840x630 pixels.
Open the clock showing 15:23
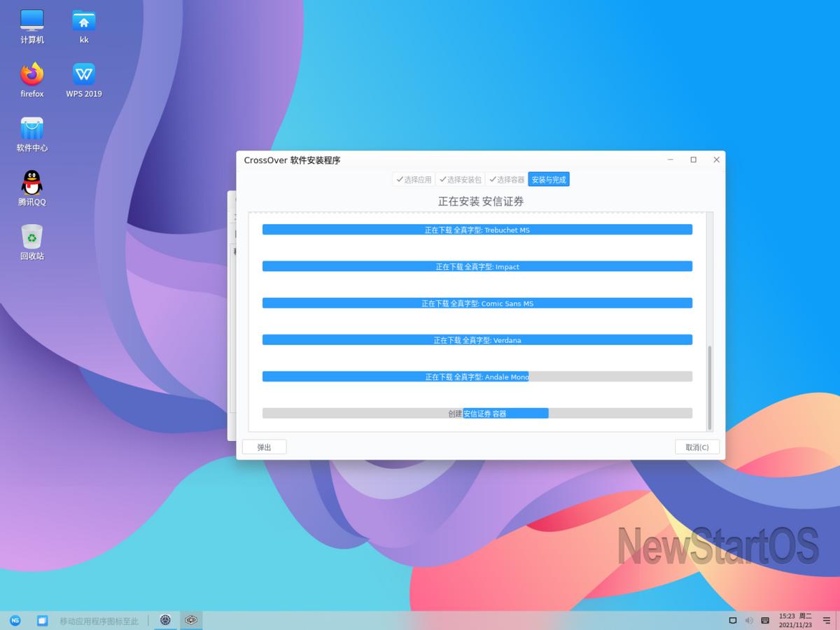pos(795,620)
